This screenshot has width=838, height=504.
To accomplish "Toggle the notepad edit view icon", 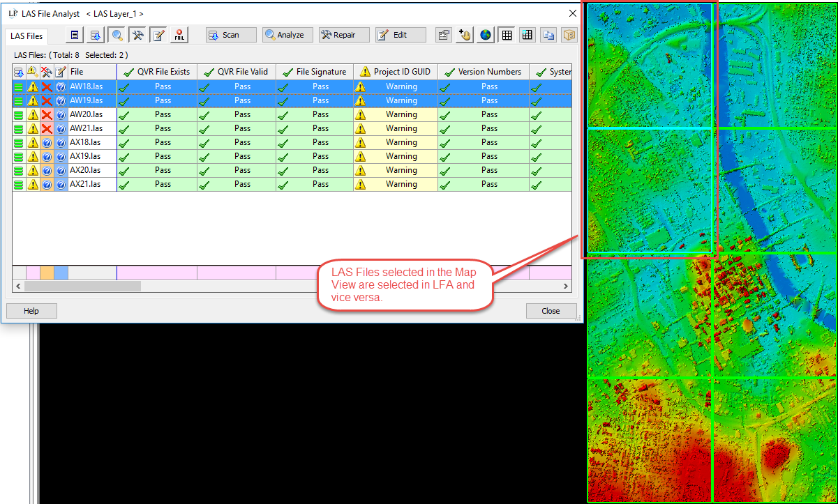I will pyautogui.click(x=158, y=35).
